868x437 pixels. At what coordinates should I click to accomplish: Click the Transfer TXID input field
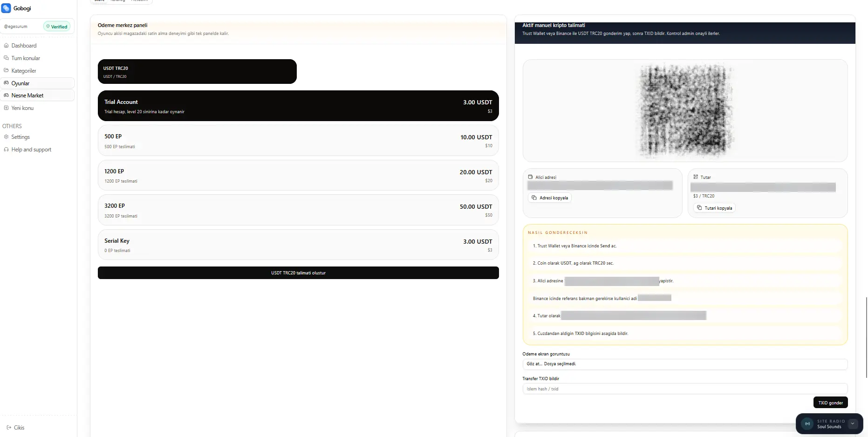[684, 389]
